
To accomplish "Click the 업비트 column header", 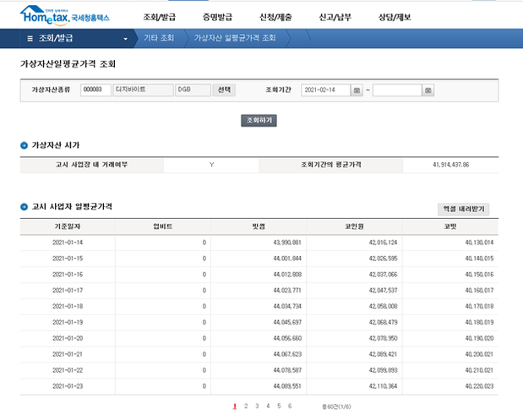I will [x=163, y=226].
